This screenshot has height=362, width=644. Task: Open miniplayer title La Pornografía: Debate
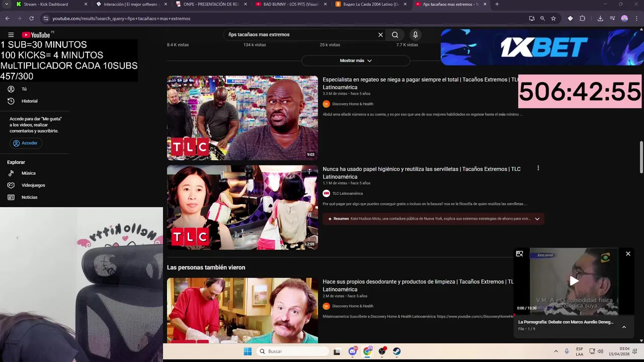pos(566,322)
